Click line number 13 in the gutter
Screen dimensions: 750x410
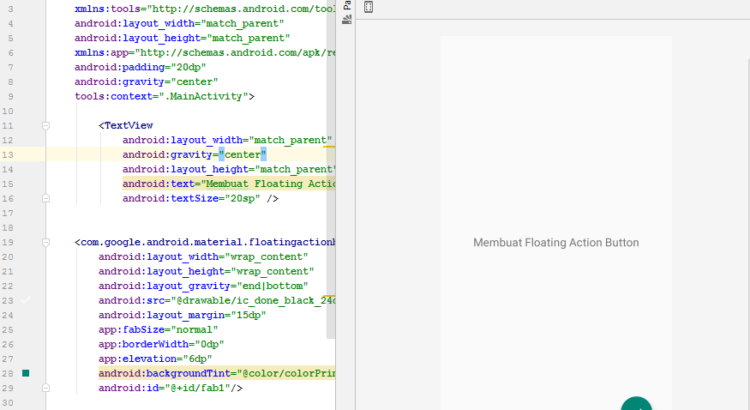click(8, 155)
